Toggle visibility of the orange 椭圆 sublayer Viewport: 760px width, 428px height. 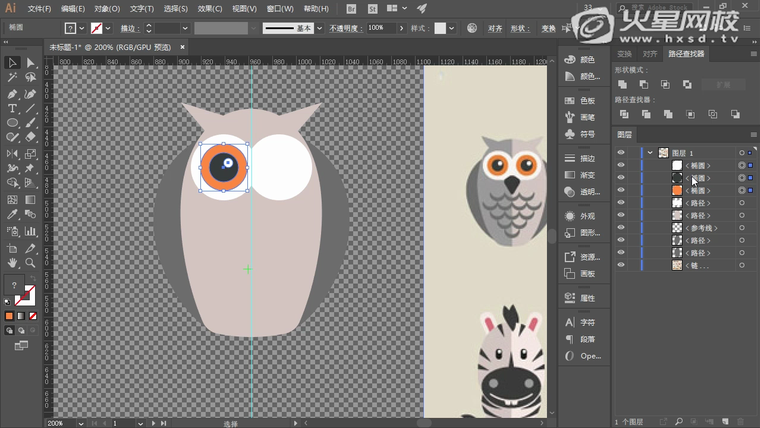pos(621,190)
